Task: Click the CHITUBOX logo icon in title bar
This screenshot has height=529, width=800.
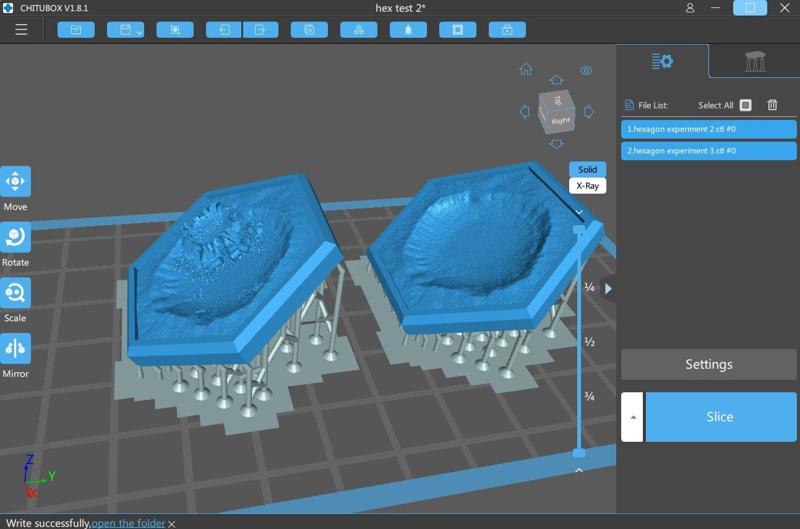Action: click(8, 8)
